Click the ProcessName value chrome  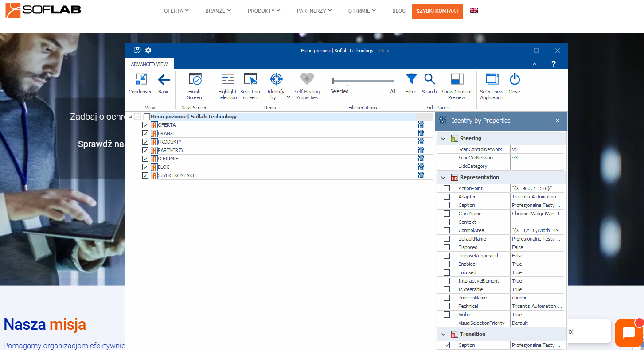(x=538, y=298)
